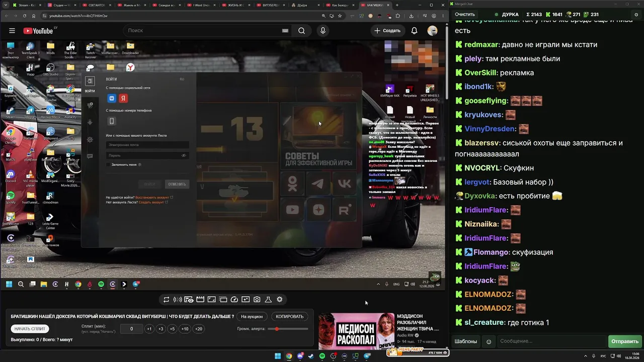
Task: Click the broadcast waves icon in the player toolbar
Action: (x=178, y=300)
